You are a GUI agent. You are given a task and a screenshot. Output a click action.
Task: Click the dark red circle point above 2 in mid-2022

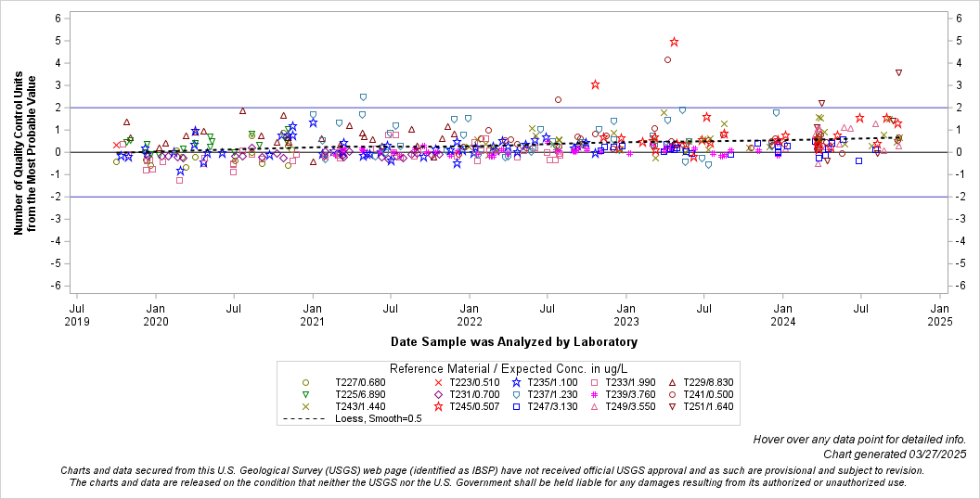[558, 99]
